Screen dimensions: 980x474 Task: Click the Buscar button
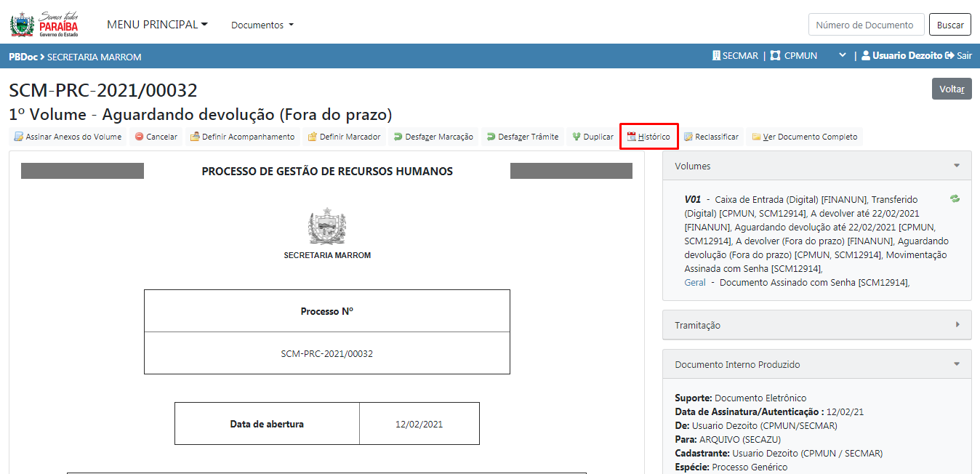(949, 25)
